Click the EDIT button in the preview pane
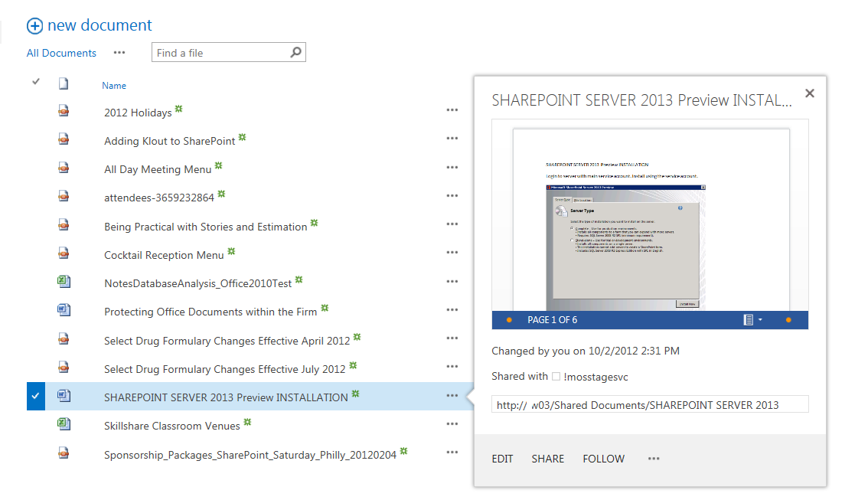Viewport: 868px width, 500px height. click(x=502, y=458)
